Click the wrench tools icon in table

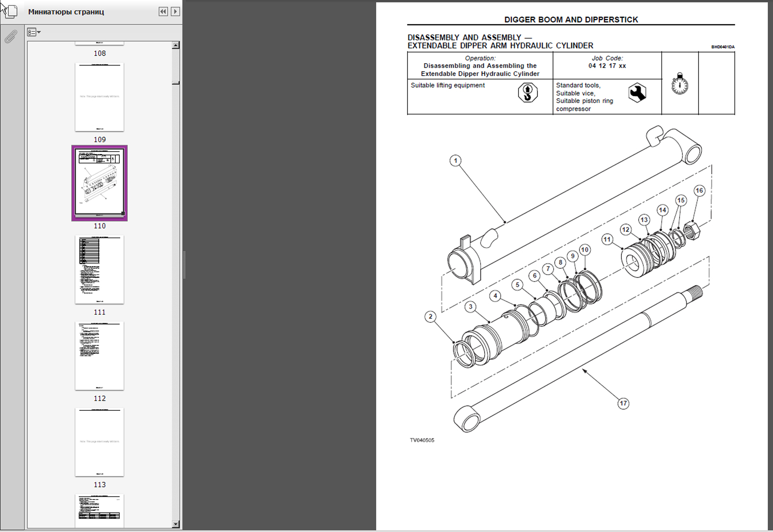637,92
